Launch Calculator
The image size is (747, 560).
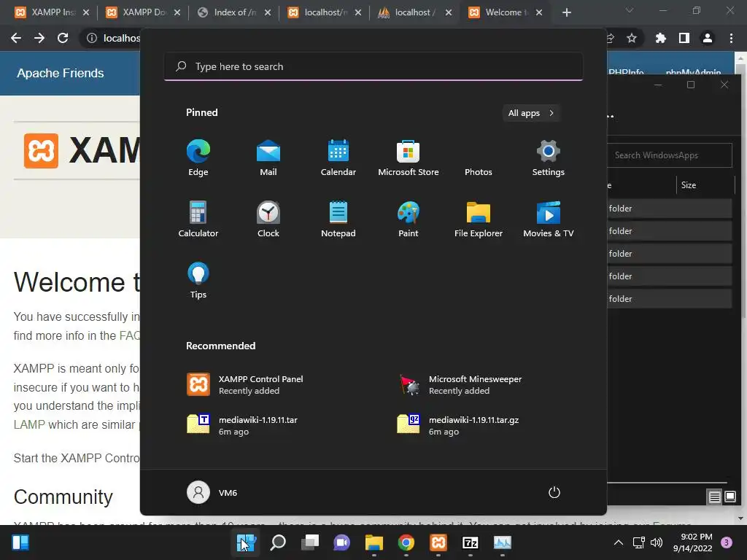198,219
